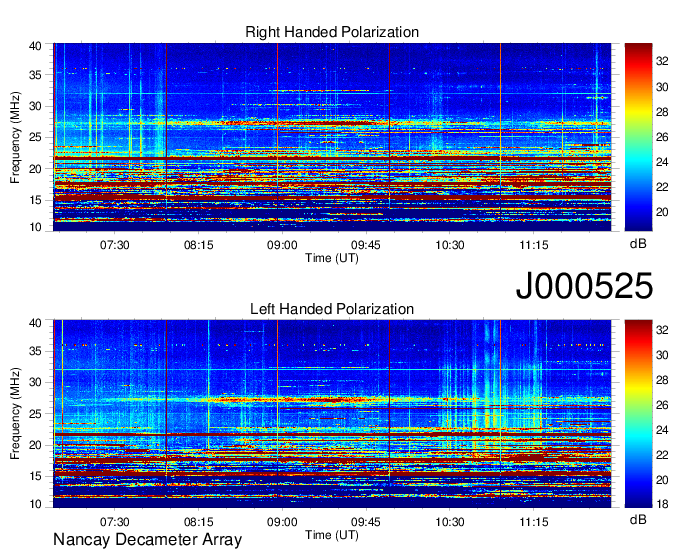The width and height of the screenshot is (680, 552).
Task: Click the 10 MHz tick on Left Handed frequency axis
Action: 36,504
